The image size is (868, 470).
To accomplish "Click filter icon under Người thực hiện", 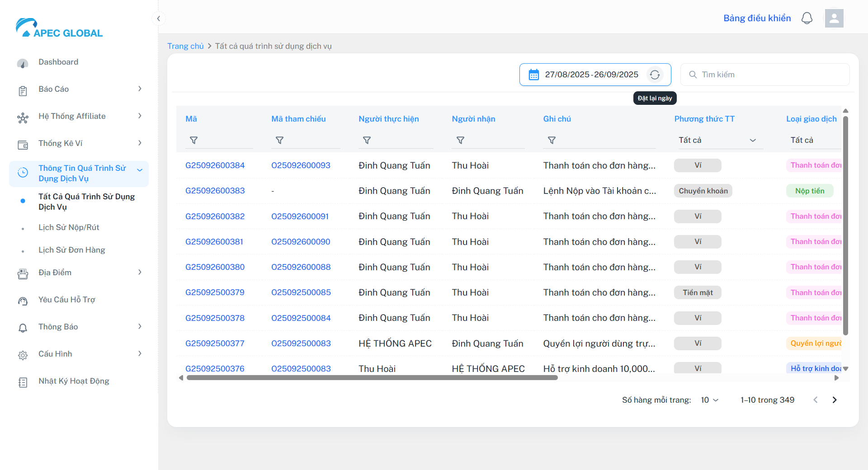I will [367, 141].
